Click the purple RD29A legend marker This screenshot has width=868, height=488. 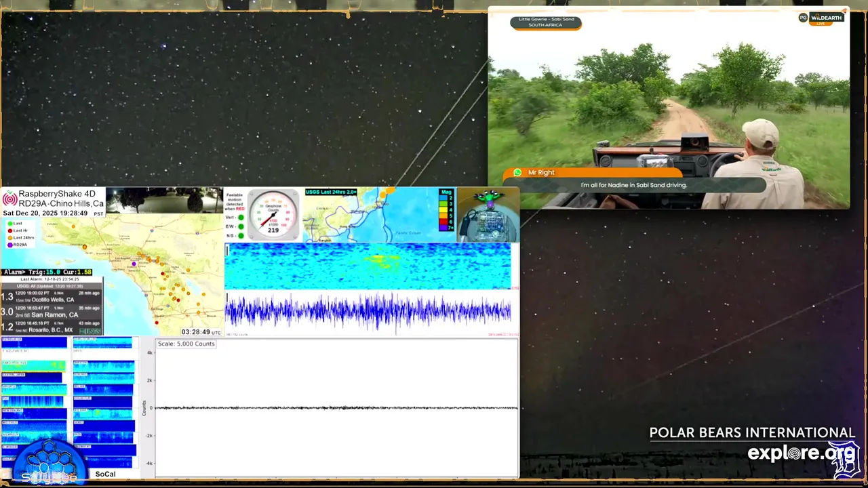click(9, 245)
